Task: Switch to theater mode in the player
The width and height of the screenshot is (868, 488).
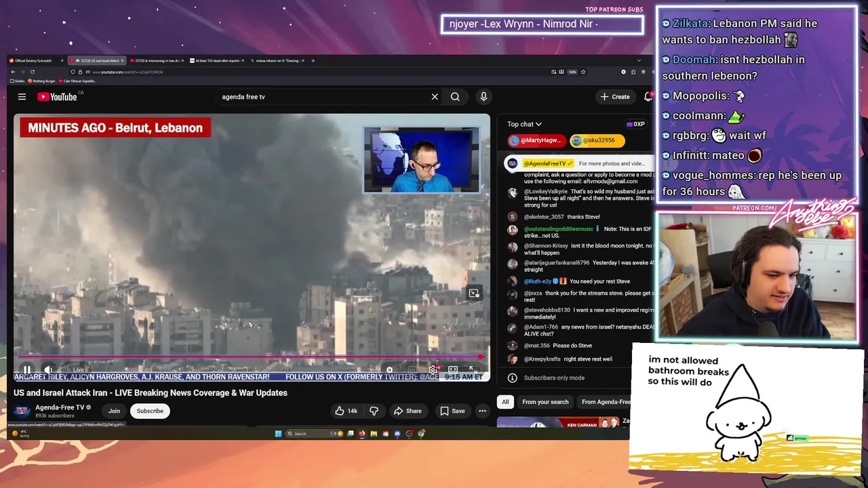Action: pos(453,370)
